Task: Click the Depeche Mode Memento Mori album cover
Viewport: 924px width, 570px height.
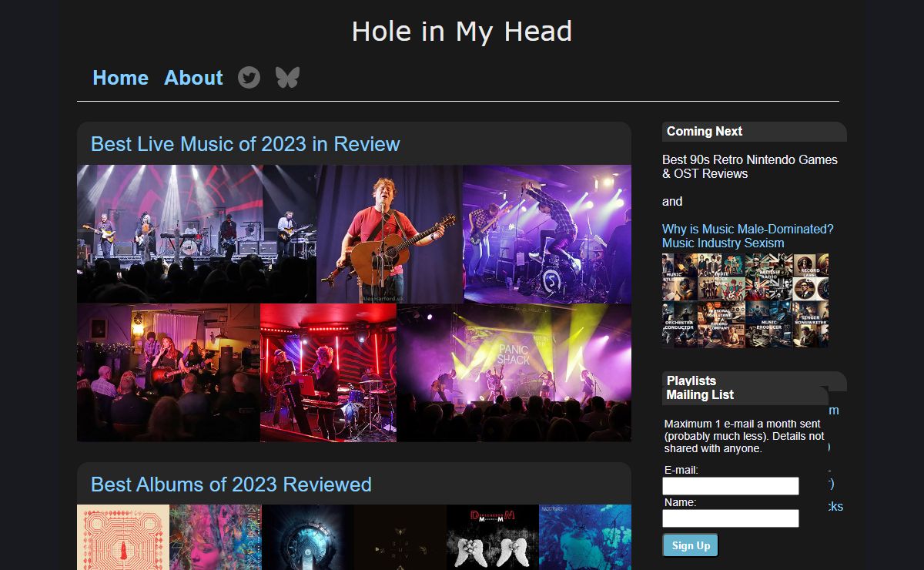Action: click(x=493, y=537)
